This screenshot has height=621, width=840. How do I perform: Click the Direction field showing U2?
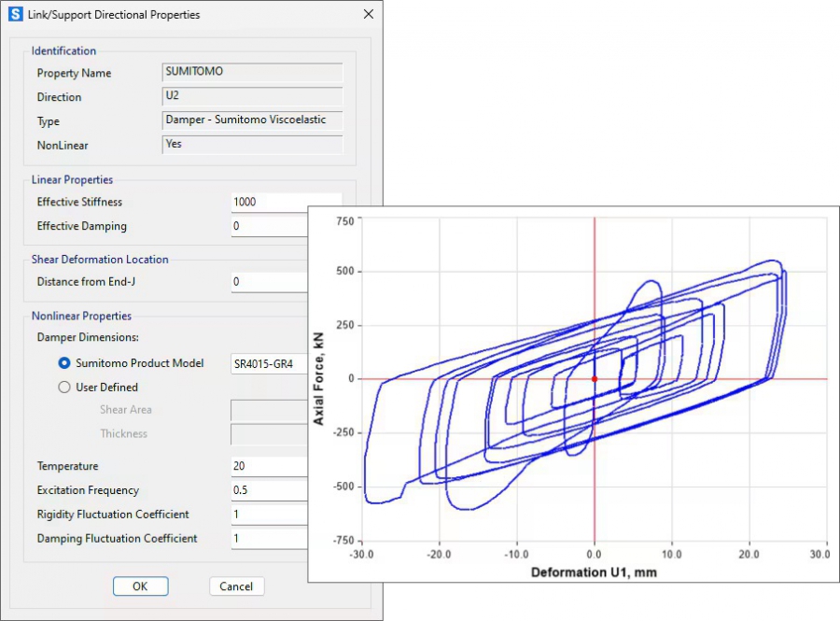pos(252,96)
